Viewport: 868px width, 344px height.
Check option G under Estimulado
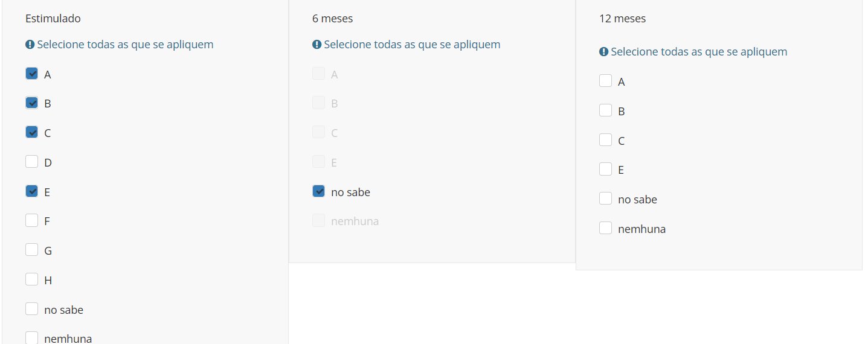[x=32, y=250]
